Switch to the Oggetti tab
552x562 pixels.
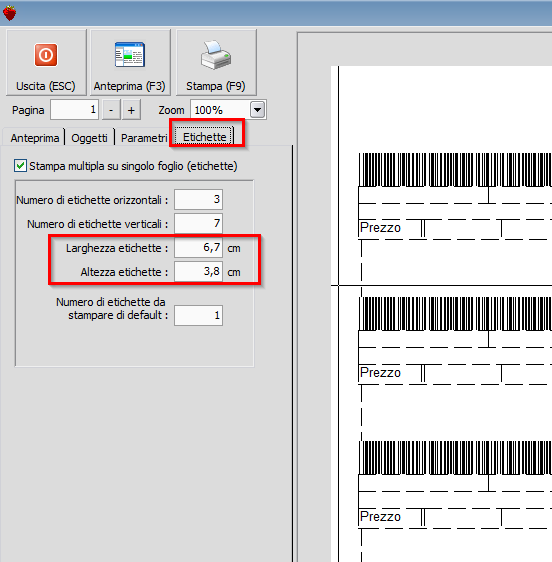tap(89, 138)
